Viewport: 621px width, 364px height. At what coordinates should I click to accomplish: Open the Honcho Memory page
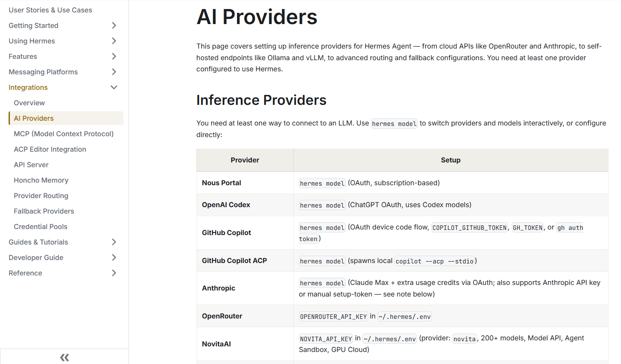[x=41, y=180]
